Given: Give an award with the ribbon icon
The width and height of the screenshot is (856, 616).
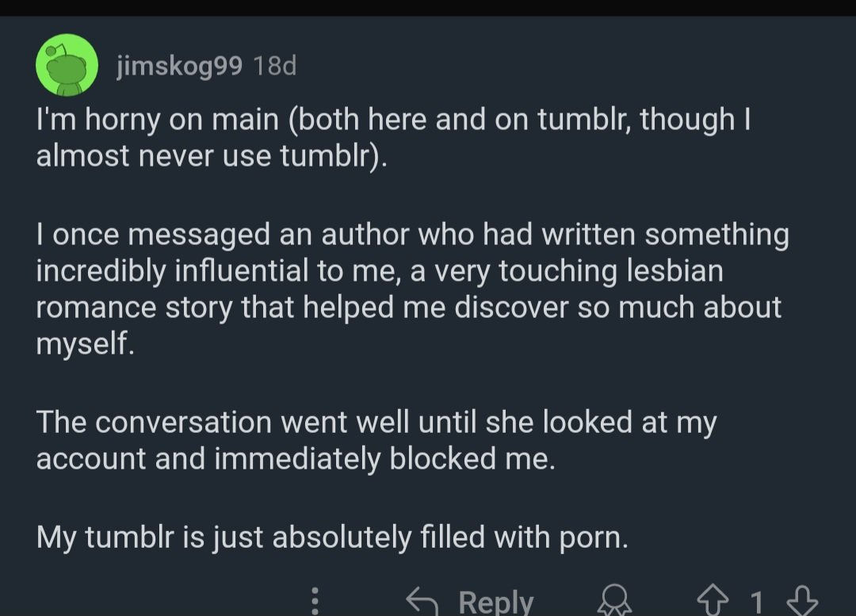Looking at the screenshot, I should (x=616, y=602).
